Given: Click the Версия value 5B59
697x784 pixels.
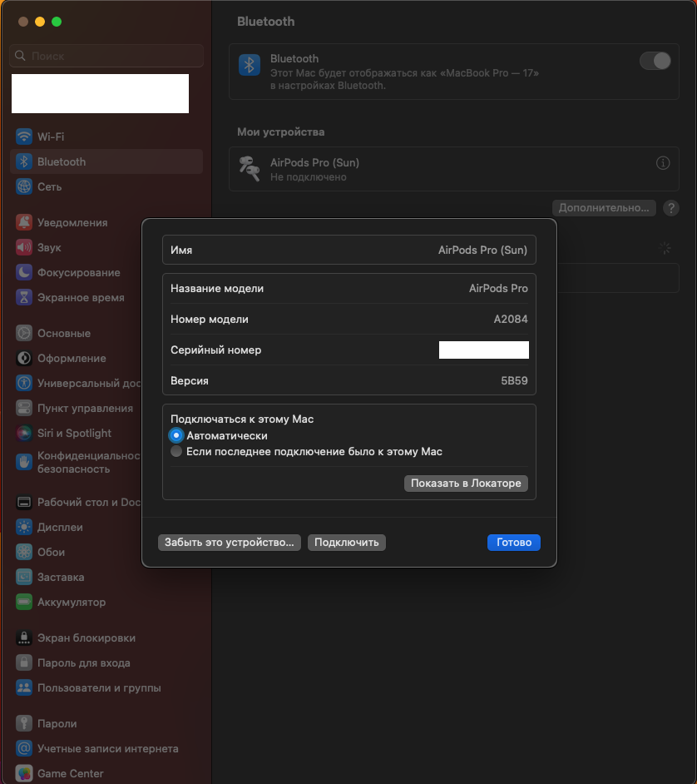Looking at the screenshot, I should 514,380.
